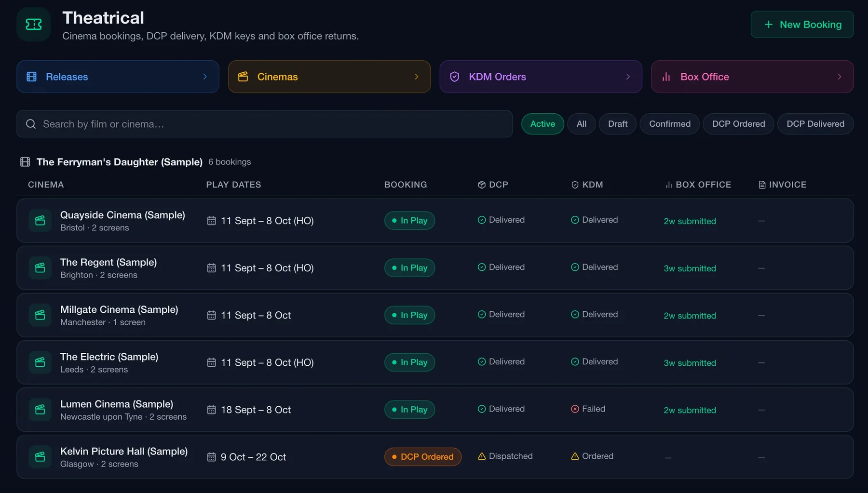Select the All filter pill

coord(582,124)
